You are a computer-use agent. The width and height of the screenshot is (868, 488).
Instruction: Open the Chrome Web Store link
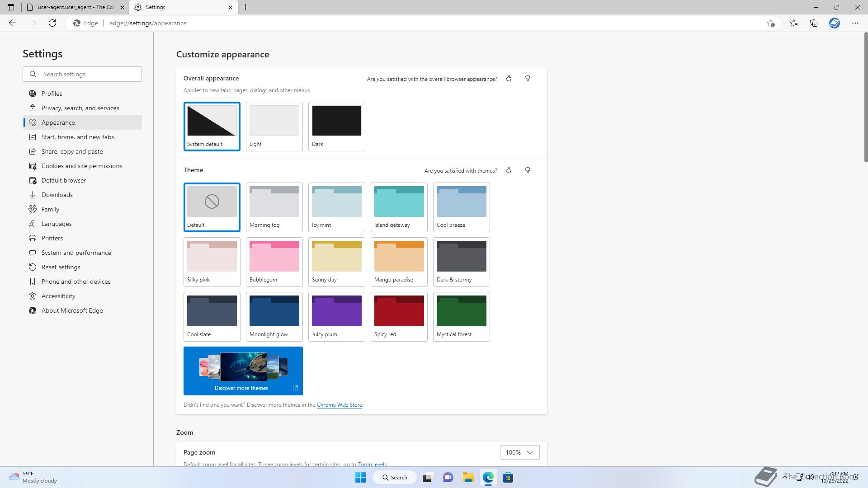coord(339,405)
